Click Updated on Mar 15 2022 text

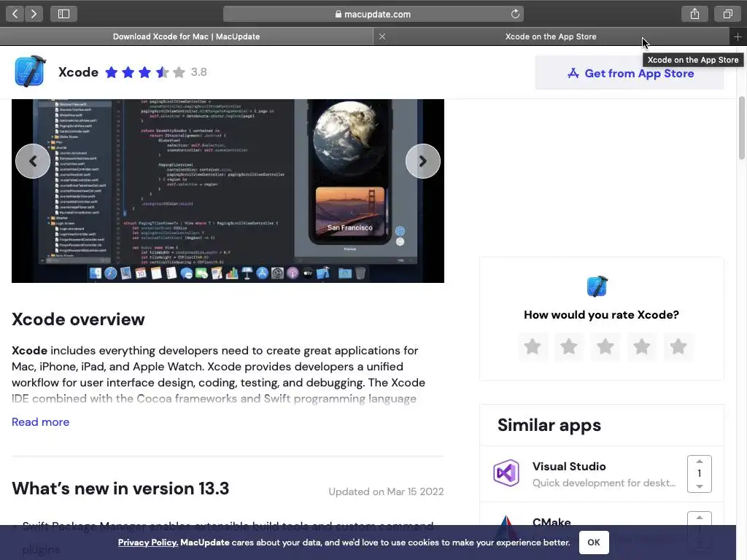tap(386, 491)
